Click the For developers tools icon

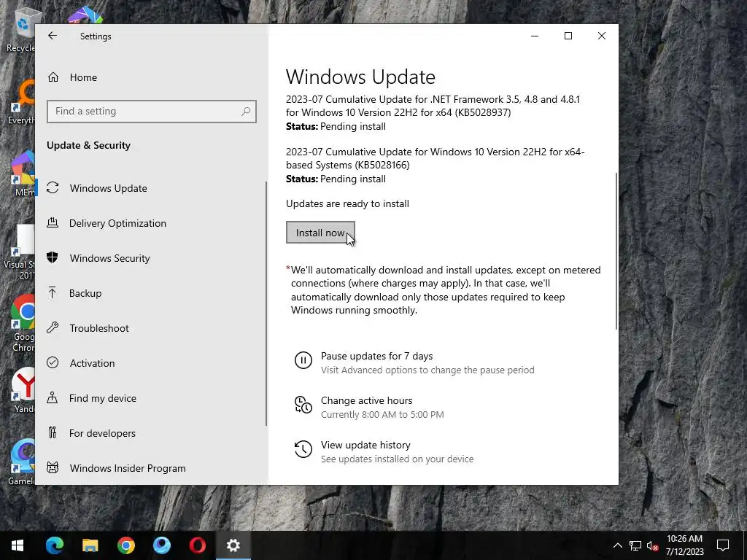click(53, 432)
